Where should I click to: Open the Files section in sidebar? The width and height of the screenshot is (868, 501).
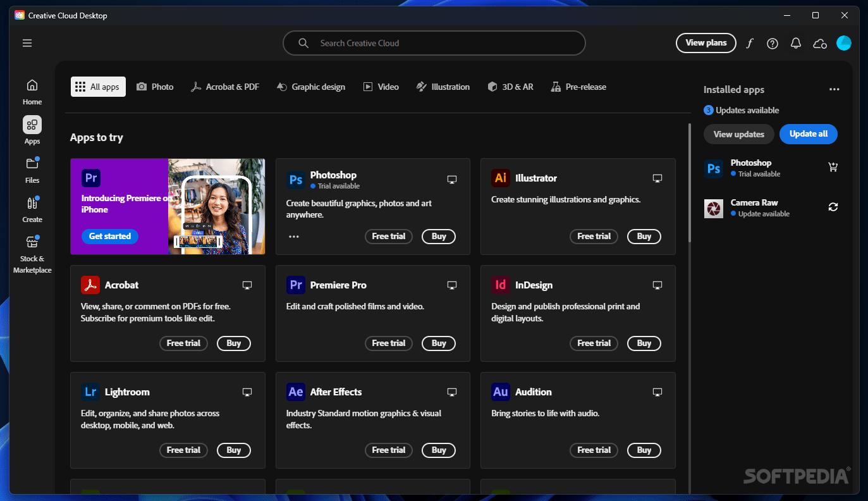32,170
